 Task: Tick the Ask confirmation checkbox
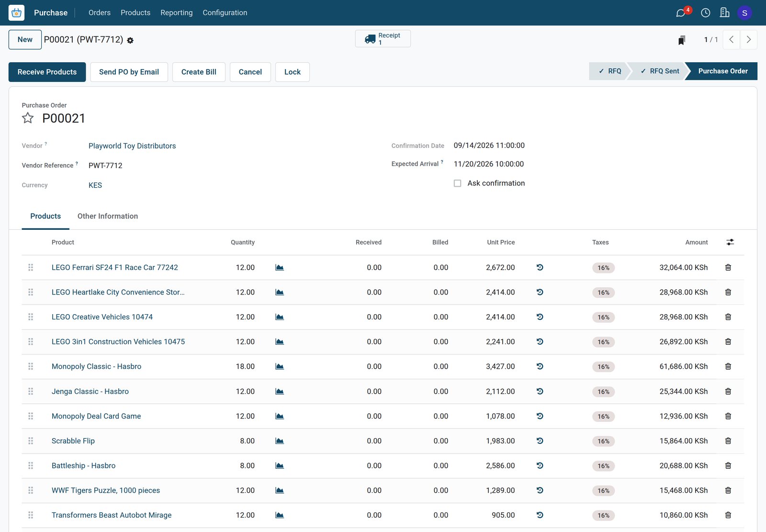[x=458, y=183]
